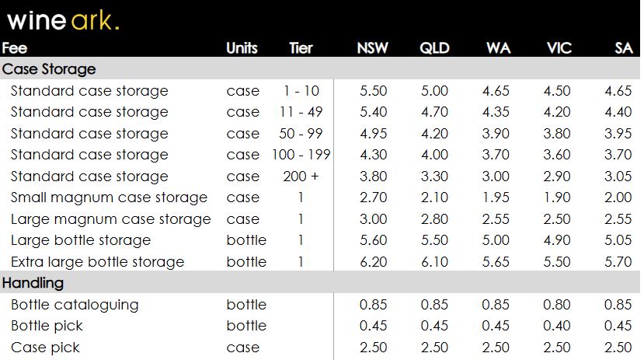Click the Large bottle storage row label
This screenshot has width=644, height=360.
pos(81,240)
